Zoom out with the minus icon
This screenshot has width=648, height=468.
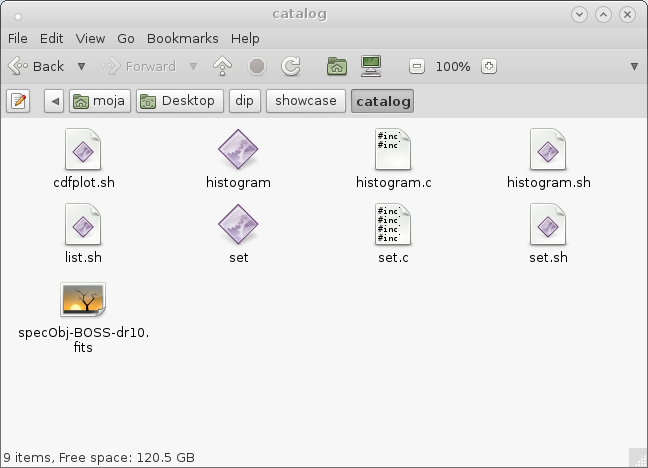417,66
